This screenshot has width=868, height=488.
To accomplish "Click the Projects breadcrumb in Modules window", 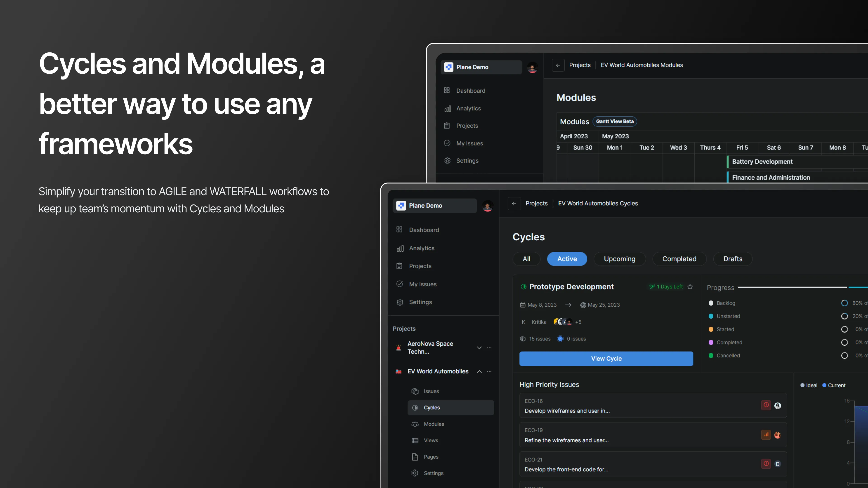I will (580, 65).
